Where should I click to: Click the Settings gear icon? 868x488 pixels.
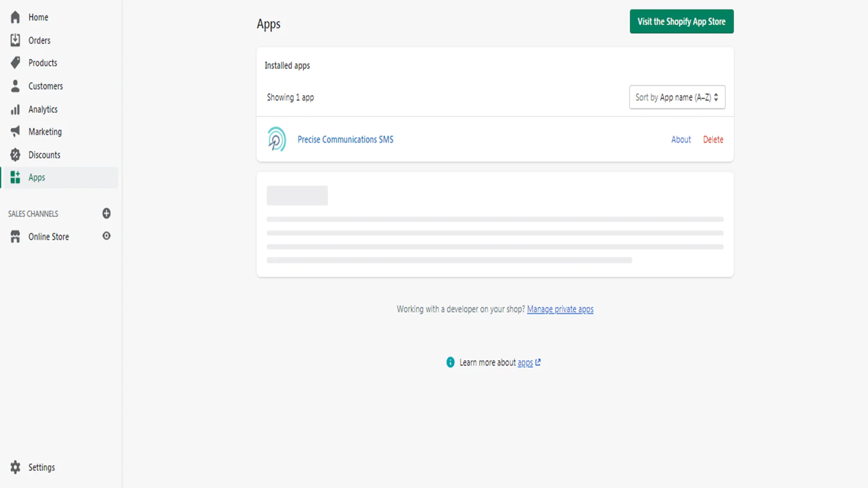pyautogui.click(x=15, y=467)
